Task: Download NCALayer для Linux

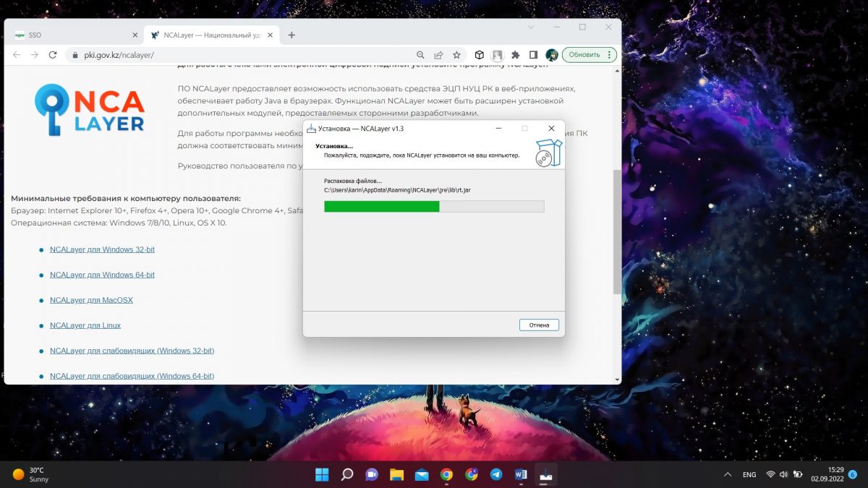Action: (x=85, y=325)
